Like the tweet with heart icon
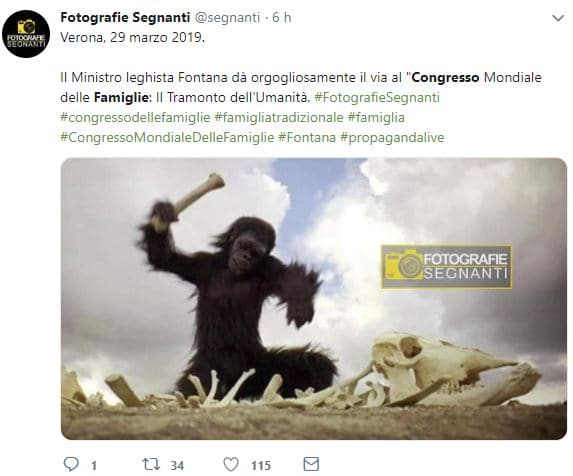Viewport: 573px width, 476px height. 231,464
